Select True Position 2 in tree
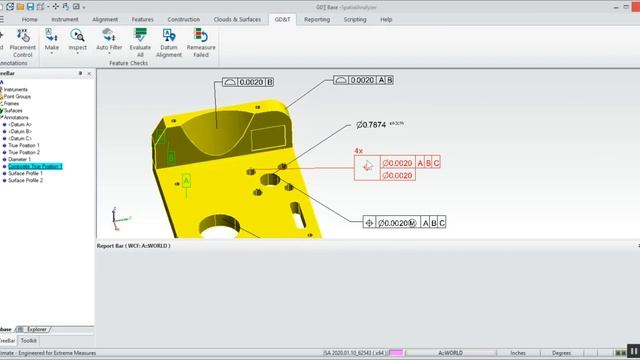Image resolution: width=640 pixels, height=360 pixels. (24, 152)
